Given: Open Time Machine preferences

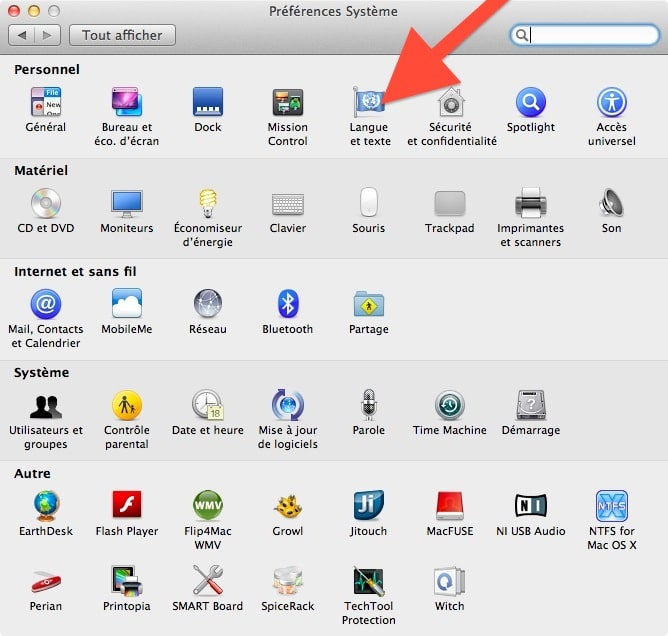Looking at the screenshot, I should click(x=450, y=405).
